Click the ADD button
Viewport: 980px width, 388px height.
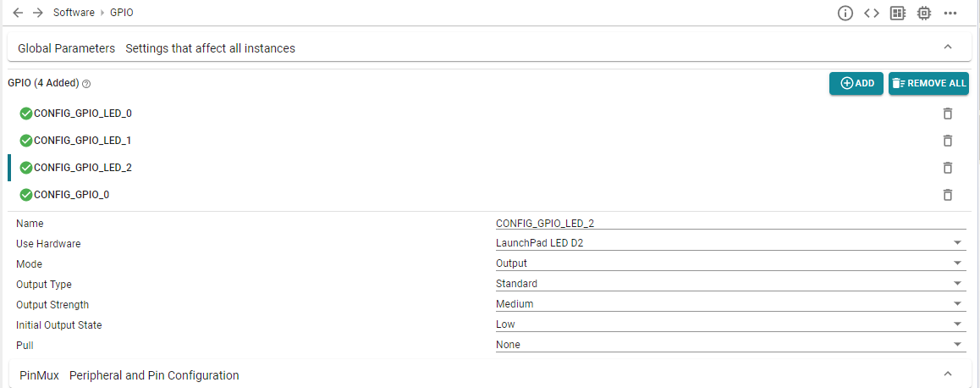[856, 83]
